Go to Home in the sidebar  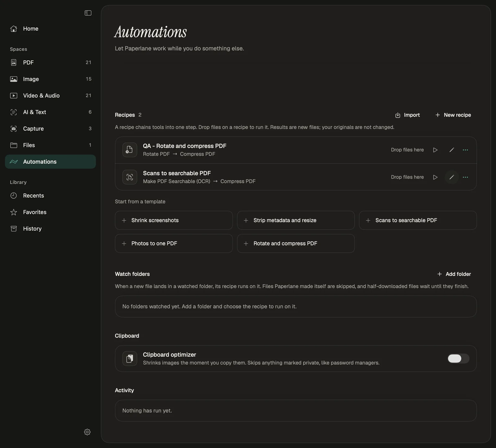point(50,29)
